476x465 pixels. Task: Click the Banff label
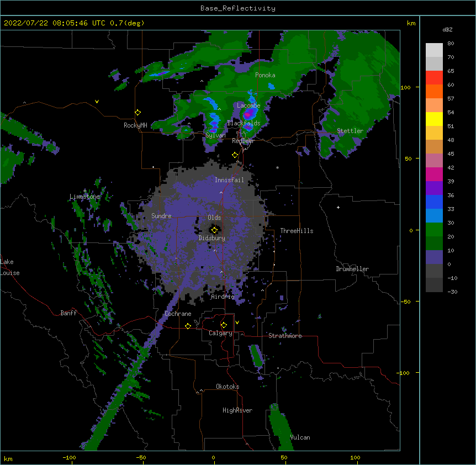click(68, 313)
